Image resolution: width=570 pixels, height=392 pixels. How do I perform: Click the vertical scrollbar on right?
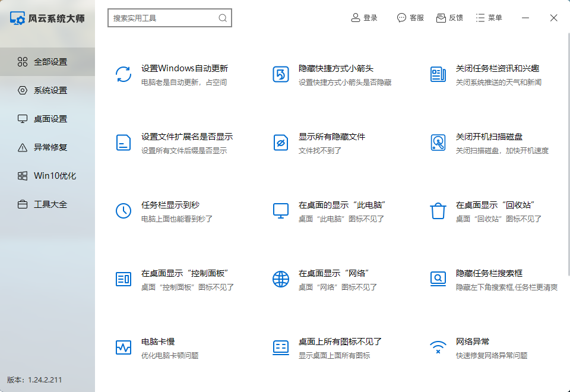click(569, 154)
